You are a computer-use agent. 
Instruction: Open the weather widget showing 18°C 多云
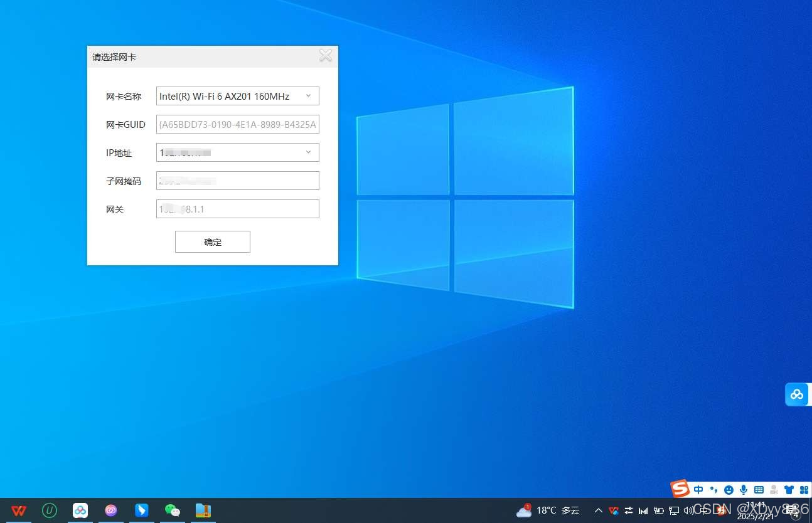click(548, 510)
